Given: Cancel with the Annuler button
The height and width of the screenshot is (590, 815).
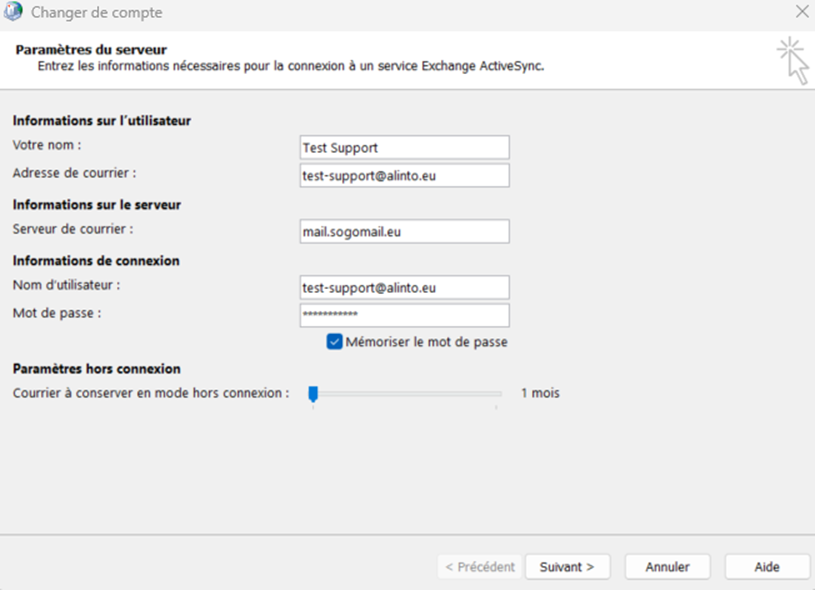Looking at the screenshot, I should pos(667,567).
